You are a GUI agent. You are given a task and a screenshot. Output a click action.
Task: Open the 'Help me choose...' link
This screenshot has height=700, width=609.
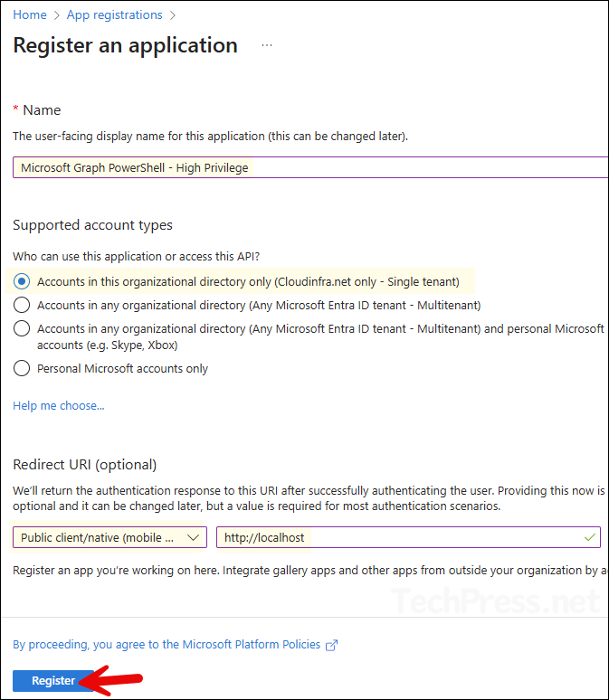(x=59, y=405)
